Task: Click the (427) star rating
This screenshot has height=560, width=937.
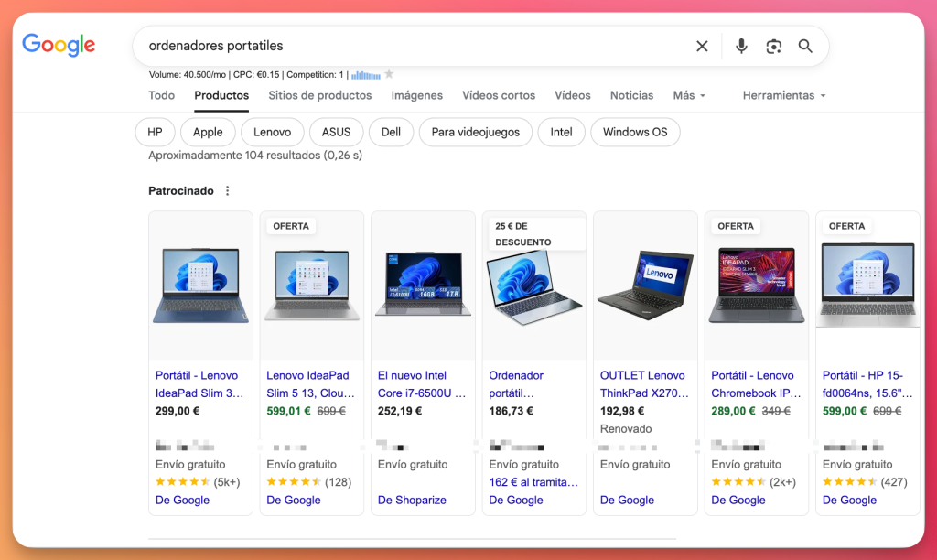Action: pyautogui.click(x=865, y=482)
